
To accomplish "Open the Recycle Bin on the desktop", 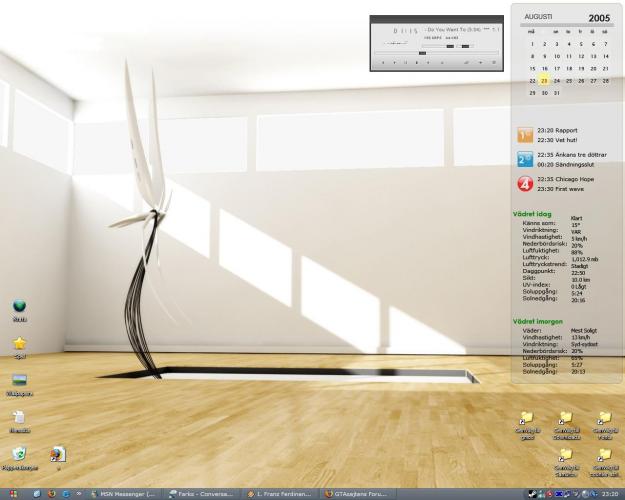I will pyautogui.click(x=19, y=453).
